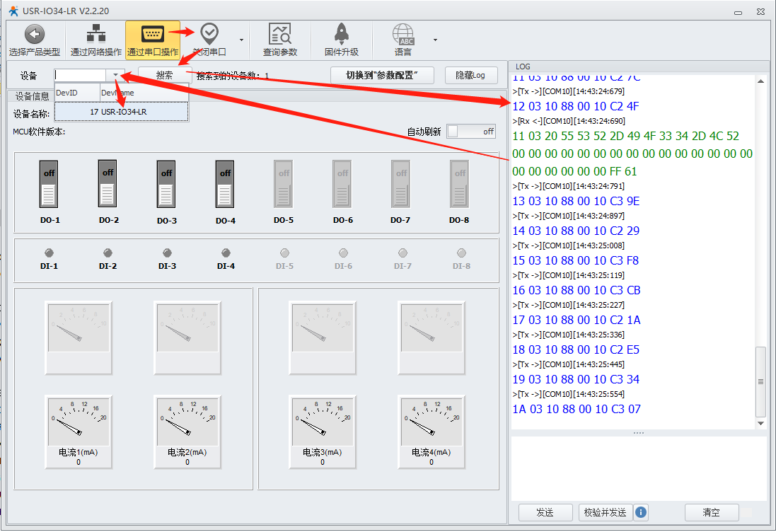The height and width of the screenshot is (532, 776).
Task: Expand the 设备 device dropdown arrow
Action: point(115,75)
